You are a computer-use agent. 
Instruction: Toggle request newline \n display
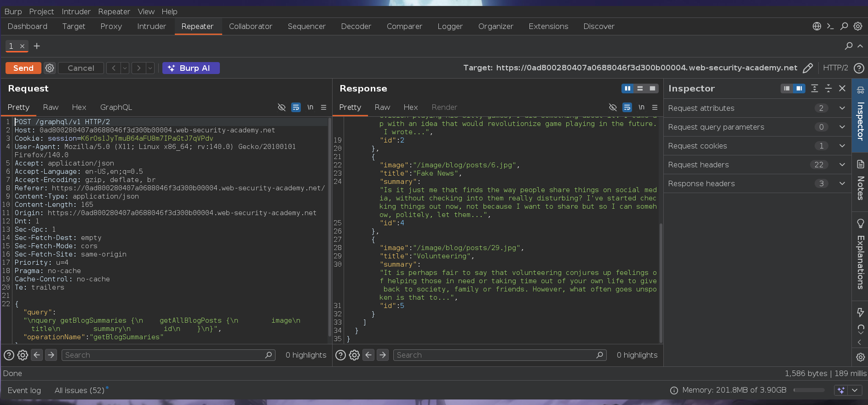pyautogui.click(x=310, y=107)
